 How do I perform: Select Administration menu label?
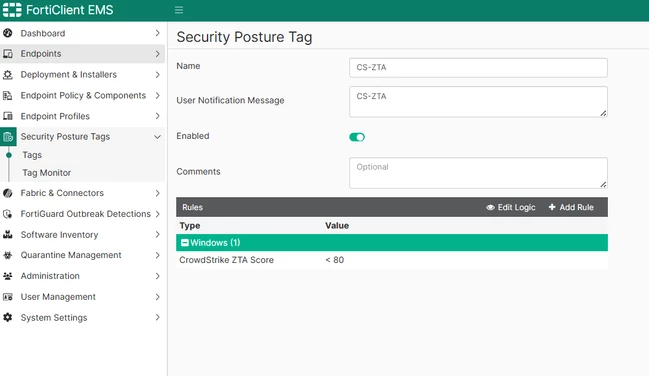click(50, 276)
